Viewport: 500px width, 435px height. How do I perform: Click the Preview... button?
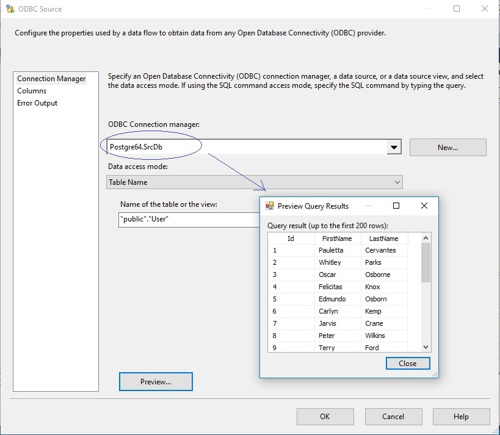tap(156, 382)
